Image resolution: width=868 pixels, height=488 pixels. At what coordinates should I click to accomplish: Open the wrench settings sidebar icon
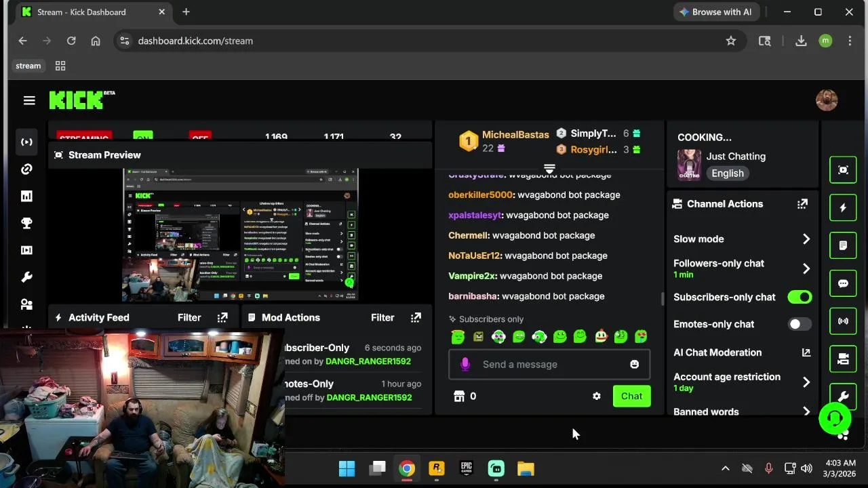point(26,277)
